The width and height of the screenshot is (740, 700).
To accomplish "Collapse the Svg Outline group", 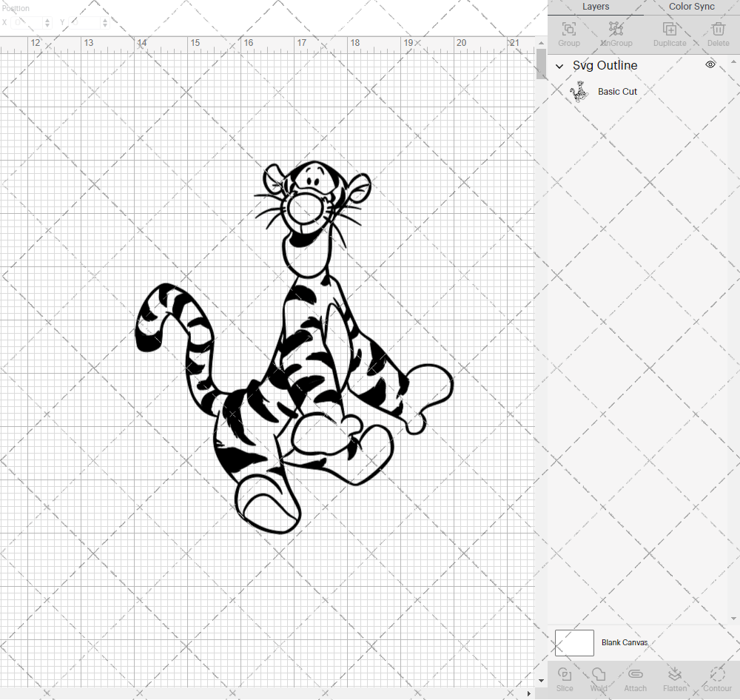I will (x=559, y=66).
